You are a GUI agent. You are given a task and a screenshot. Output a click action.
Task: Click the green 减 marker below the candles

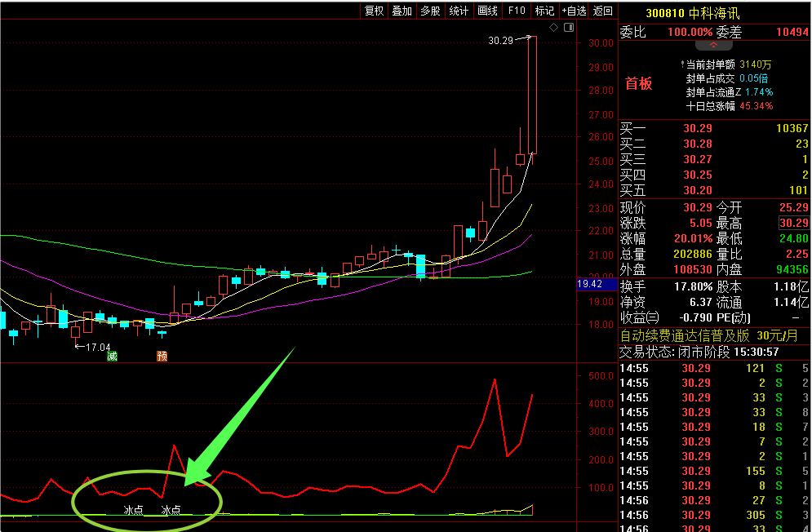(x=112, y=357)
